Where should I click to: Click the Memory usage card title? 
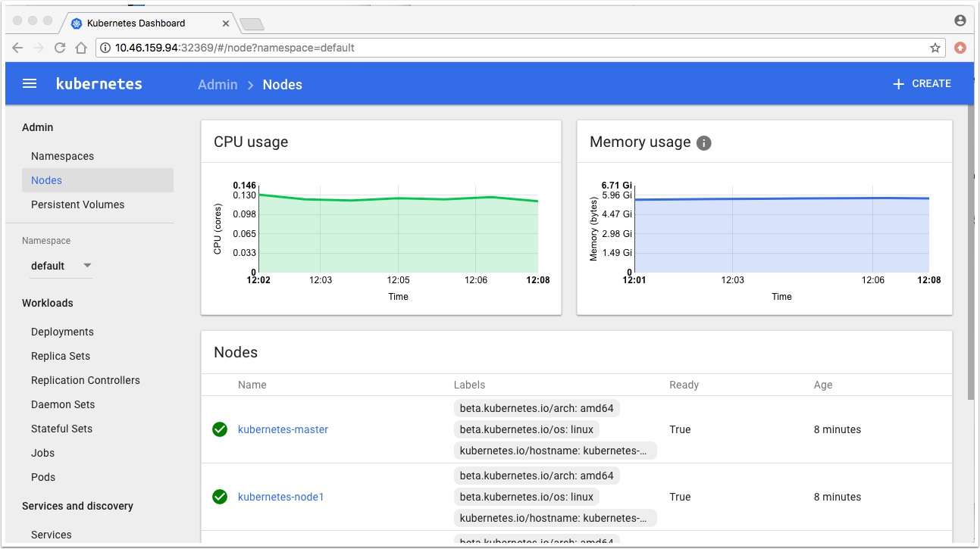pyautogui.click(x=640, y=142)
